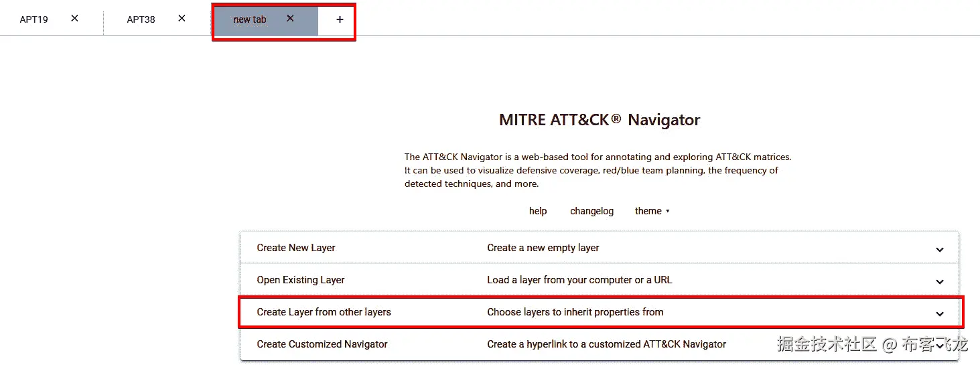This screenshot has width=980, height=365.
Task: Click the Create New Layer chevron
Action: pos(940,249)
